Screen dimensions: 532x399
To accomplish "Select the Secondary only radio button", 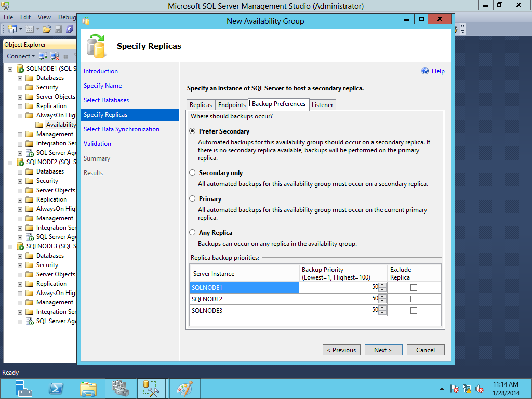I will pos(192,172).
